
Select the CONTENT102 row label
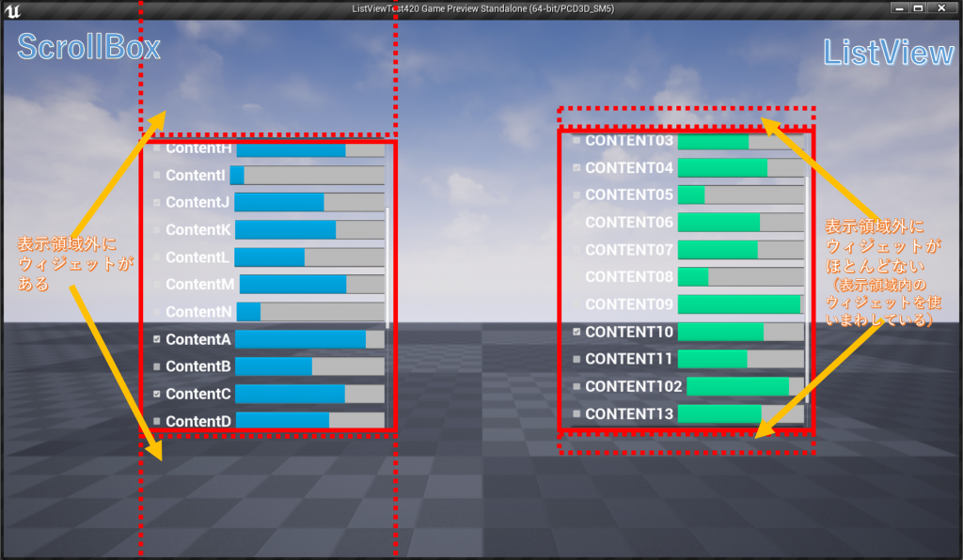[634, 386]
